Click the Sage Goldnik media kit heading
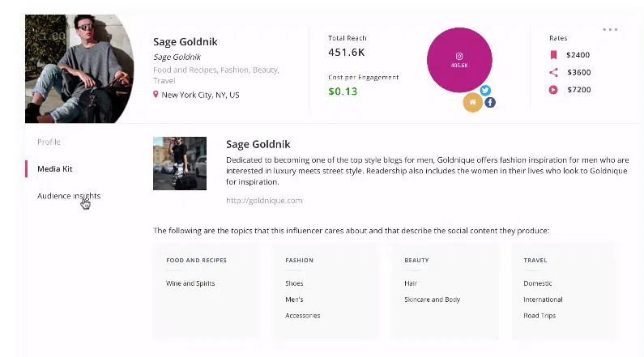The image size is (644, 357). point(258,144)
